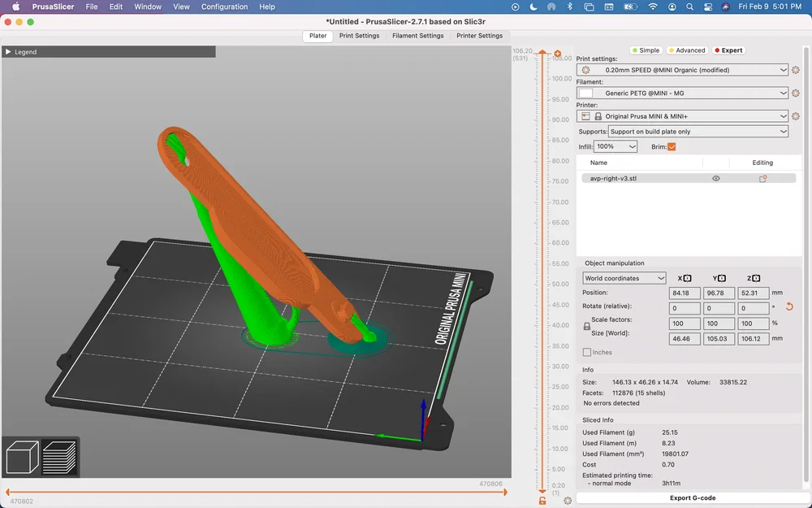Open the View menu
Screen dimensions: 812x508
pyautogui.click(x=181, y=7)
